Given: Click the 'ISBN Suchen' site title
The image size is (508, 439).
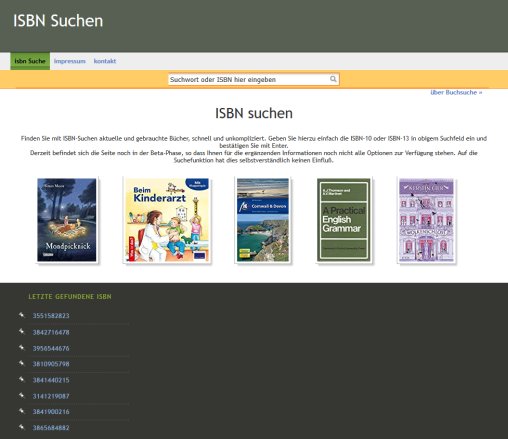Looking at the screenshot, I should [58, 21].
